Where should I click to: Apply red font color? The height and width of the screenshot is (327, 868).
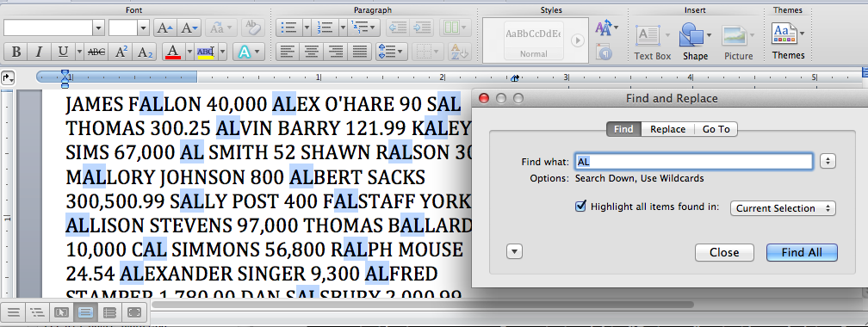173,52
